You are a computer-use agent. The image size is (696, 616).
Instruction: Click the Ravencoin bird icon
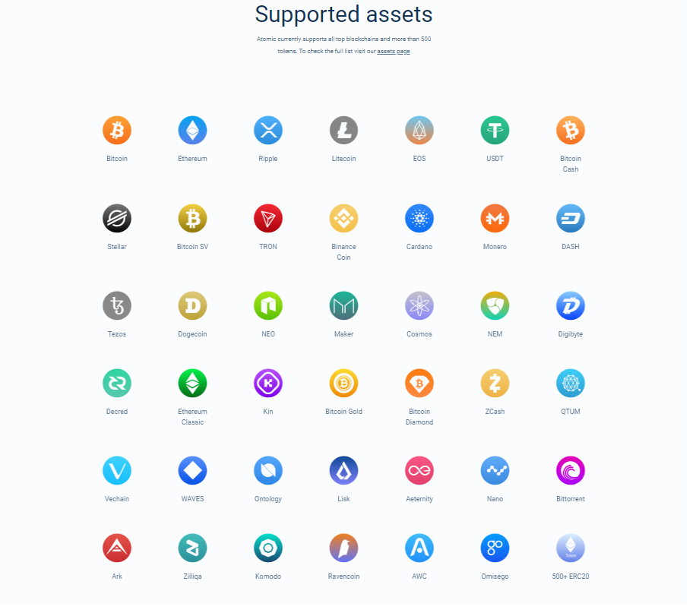(343, 548)
